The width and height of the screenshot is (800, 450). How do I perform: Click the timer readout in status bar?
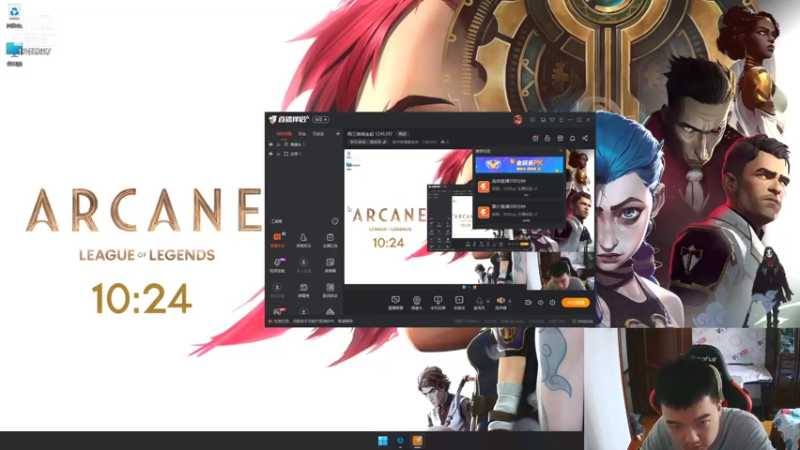click(583, 321)
